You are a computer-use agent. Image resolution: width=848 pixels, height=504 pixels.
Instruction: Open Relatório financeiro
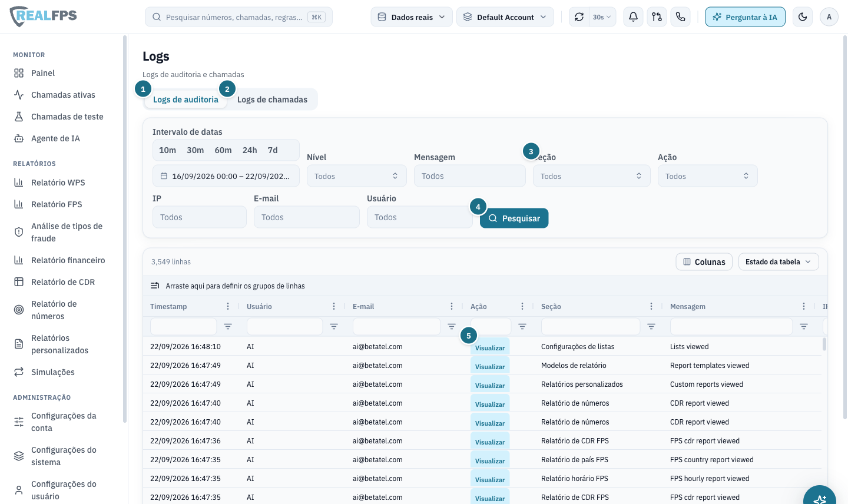65,260
